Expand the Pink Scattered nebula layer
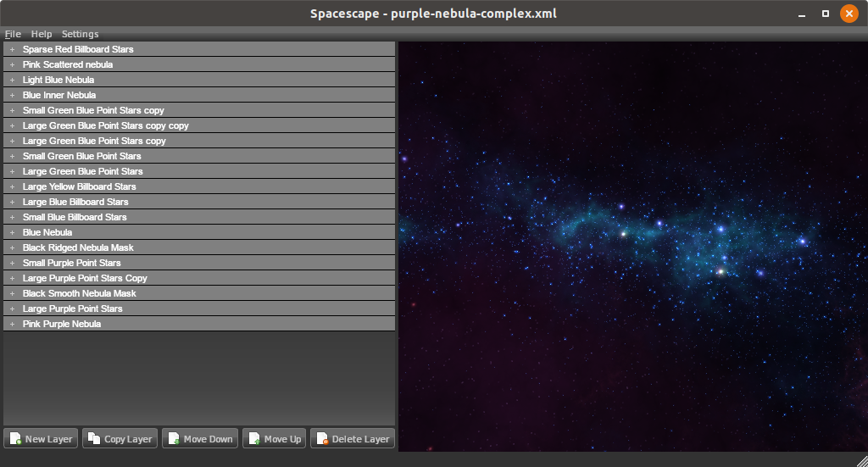868x467 pixels. 12,65
